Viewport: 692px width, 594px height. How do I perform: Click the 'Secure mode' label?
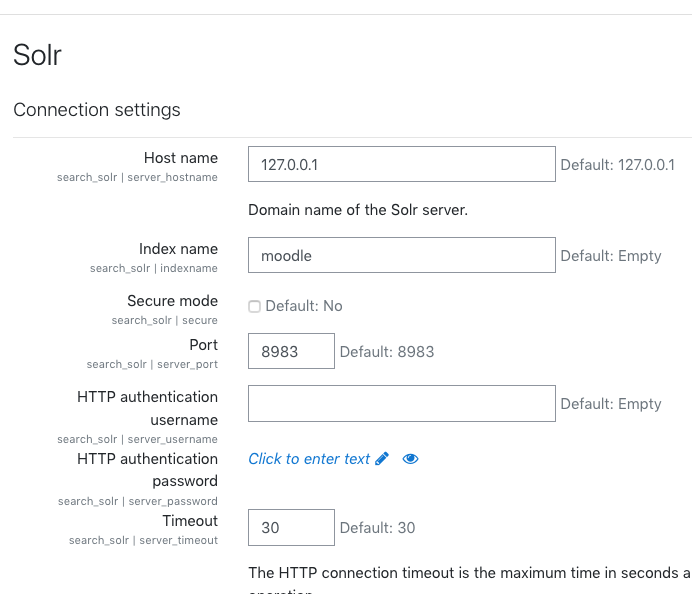[x=173, y=301]
